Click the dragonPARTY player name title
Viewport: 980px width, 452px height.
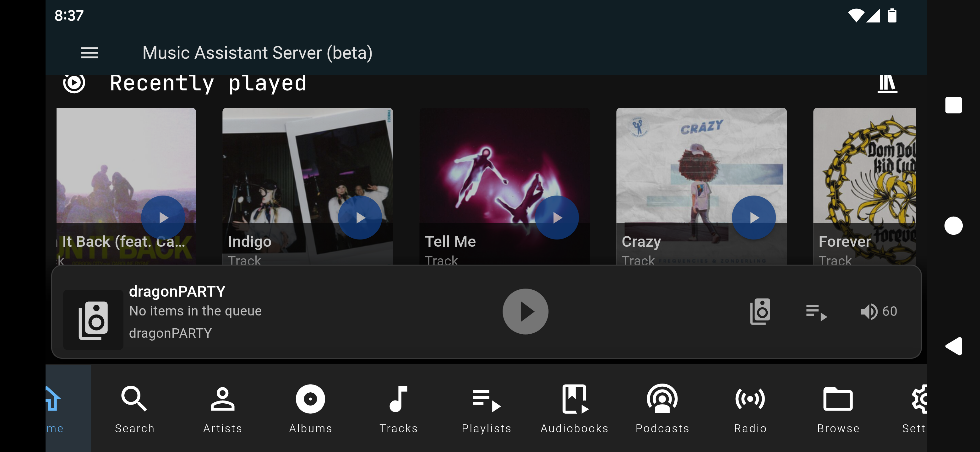(x=177, y=292)
